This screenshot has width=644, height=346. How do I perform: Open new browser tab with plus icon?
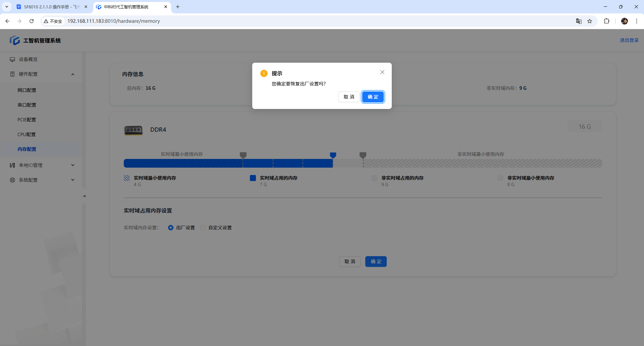point(178,7)
